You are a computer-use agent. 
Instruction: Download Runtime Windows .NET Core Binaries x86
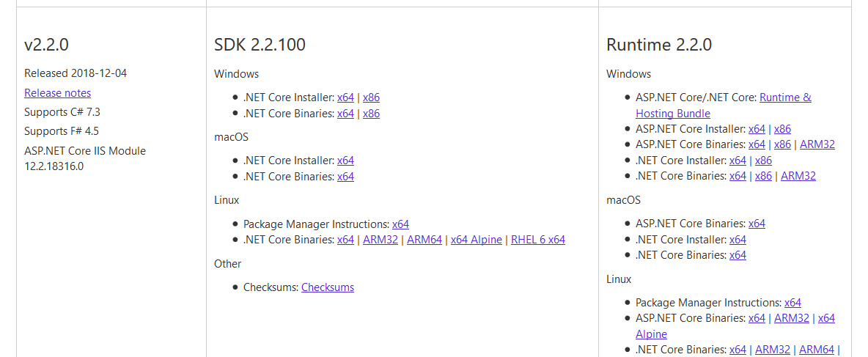[764, 176]
